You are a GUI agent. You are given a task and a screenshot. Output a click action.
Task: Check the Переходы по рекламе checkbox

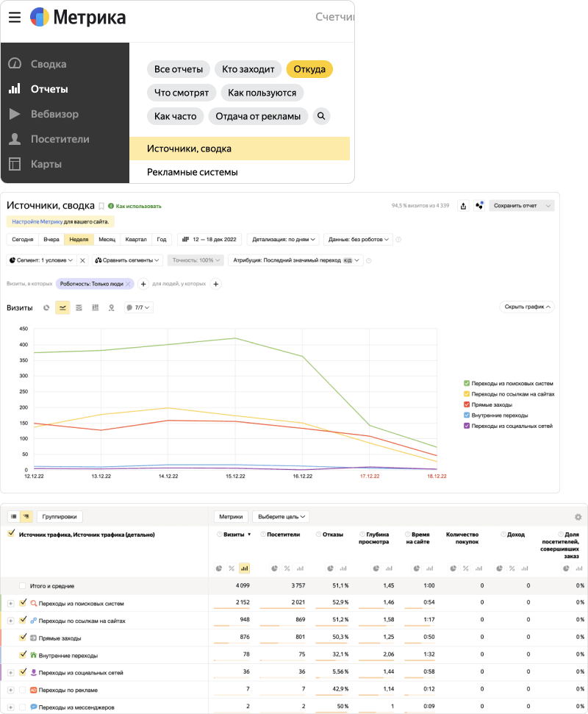[x=23, y=690]
